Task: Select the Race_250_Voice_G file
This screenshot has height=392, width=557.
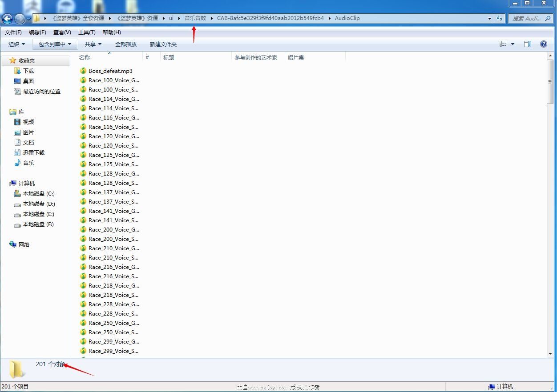Action: tap(114, 323)
